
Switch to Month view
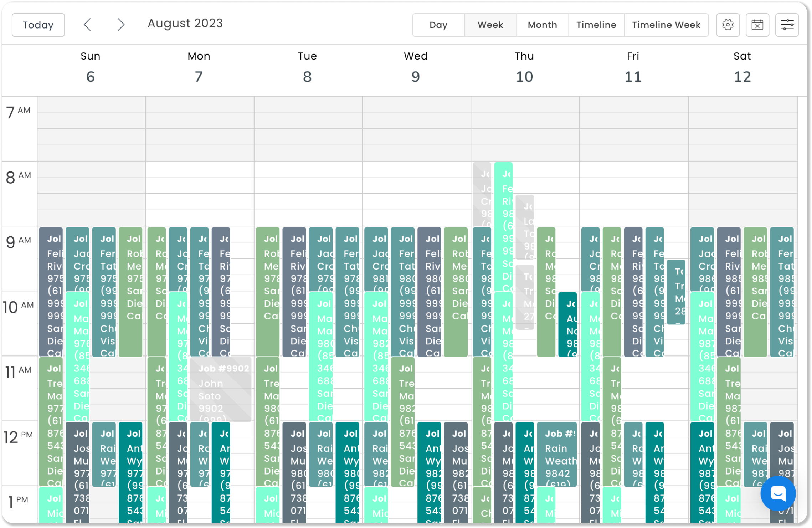point(542,25)
